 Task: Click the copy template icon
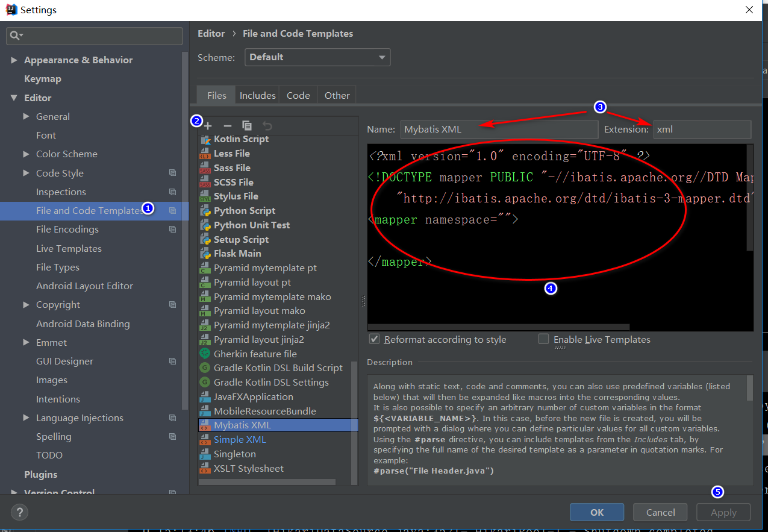coord(247,126)
